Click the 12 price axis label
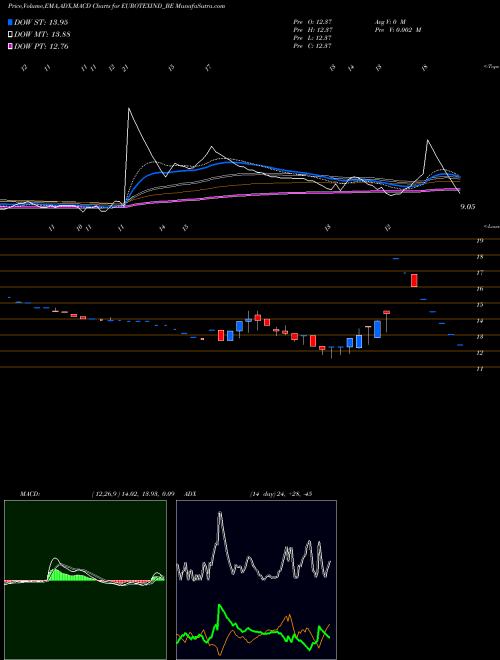 tap(479, 353)
